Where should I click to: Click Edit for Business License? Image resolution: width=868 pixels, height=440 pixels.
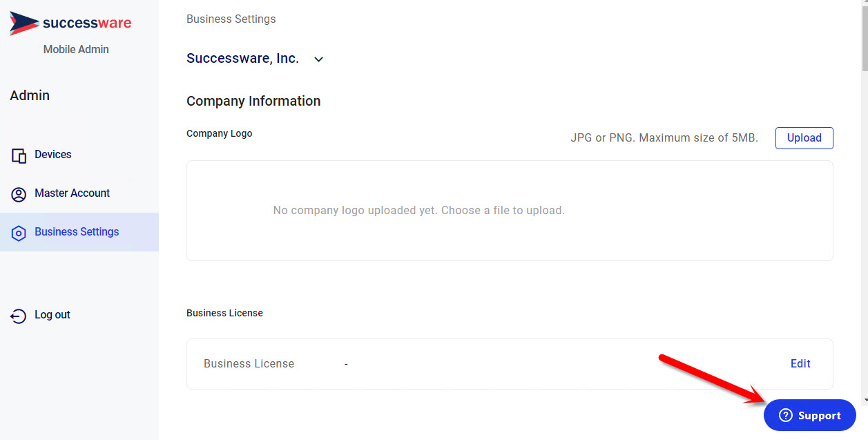tap(800, 363)
